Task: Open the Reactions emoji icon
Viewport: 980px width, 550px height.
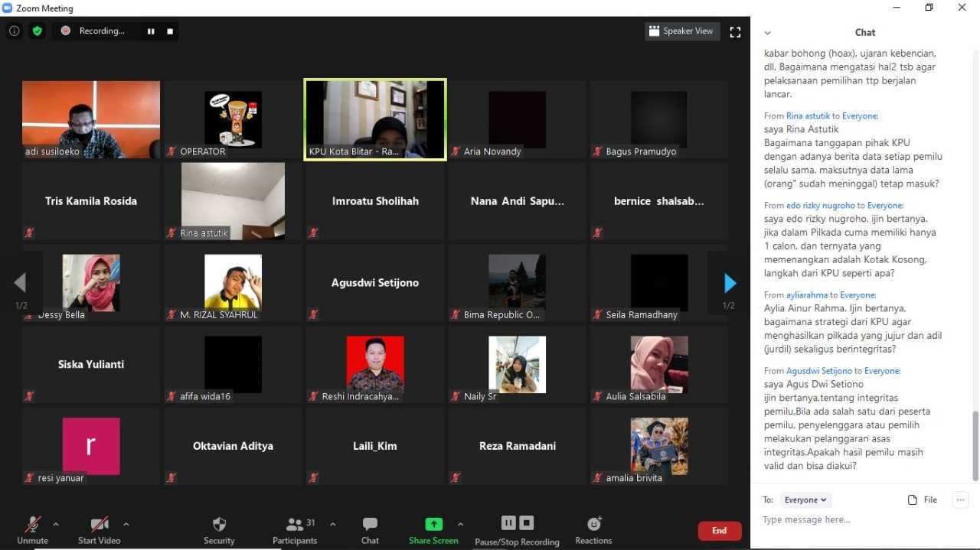Action: [x=593, y=524]
